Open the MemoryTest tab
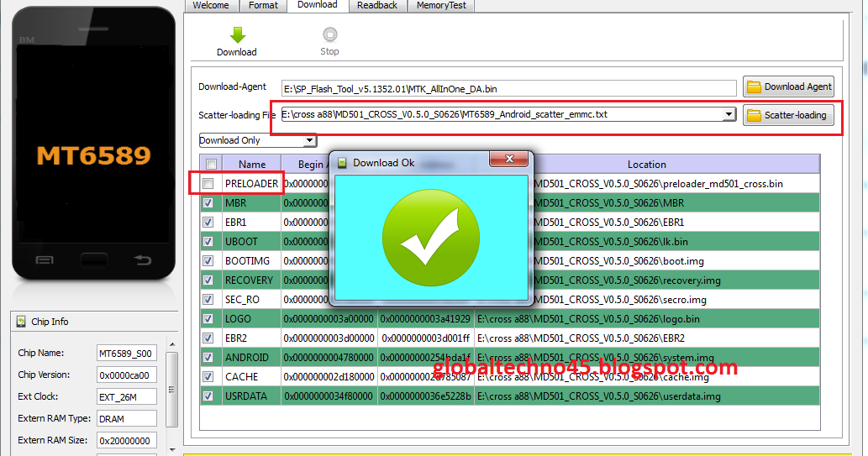 [442, 5]
